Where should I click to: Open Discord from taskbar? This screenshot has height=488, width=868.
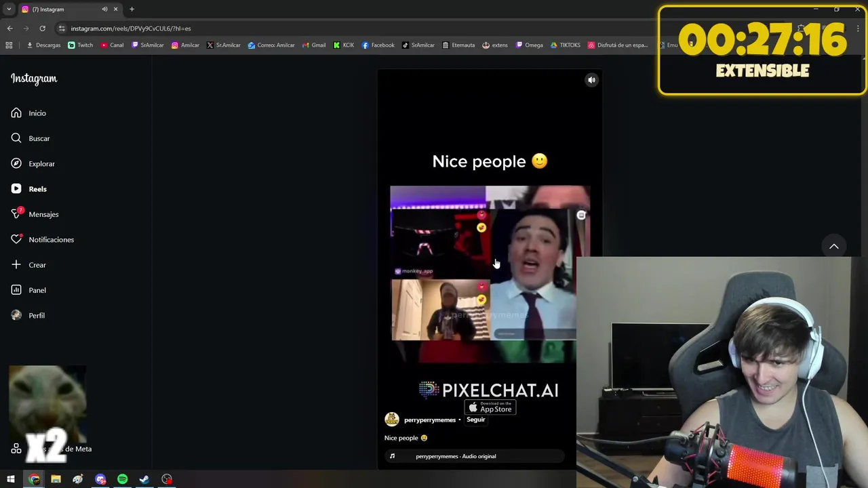coord(100,479)
